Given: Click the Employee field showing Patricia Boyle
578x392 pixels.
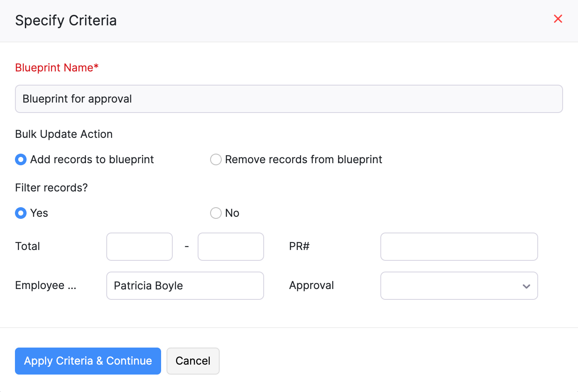Looking at the screenshot, I should coord(185,286).
